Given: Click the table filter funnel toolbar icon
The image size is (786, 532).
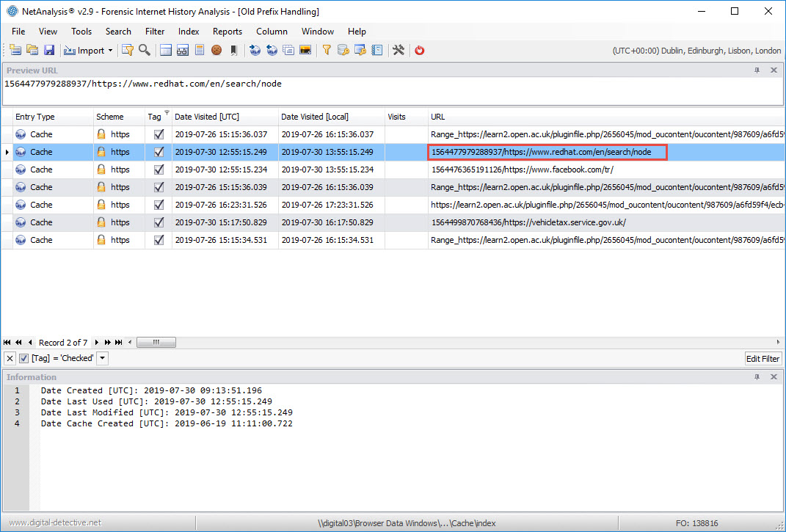Looking at the screenshot, I should [x=128, y=50].
